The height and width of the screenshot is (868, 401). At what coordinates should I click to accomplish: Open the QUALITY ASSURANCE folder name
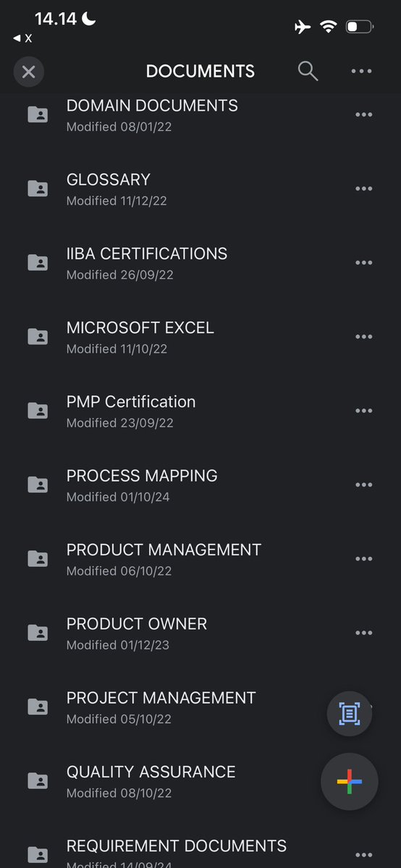tap(151, 772)
